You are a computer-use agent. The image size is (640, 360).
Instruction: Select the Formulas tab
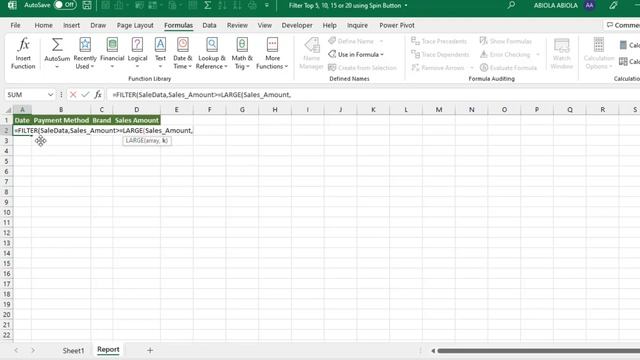tap(178, 25)
